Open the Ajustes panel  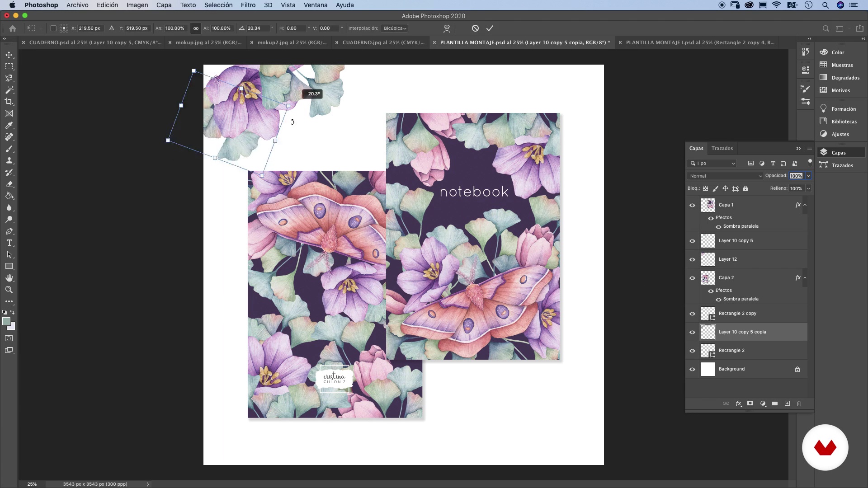coord(841,134)
